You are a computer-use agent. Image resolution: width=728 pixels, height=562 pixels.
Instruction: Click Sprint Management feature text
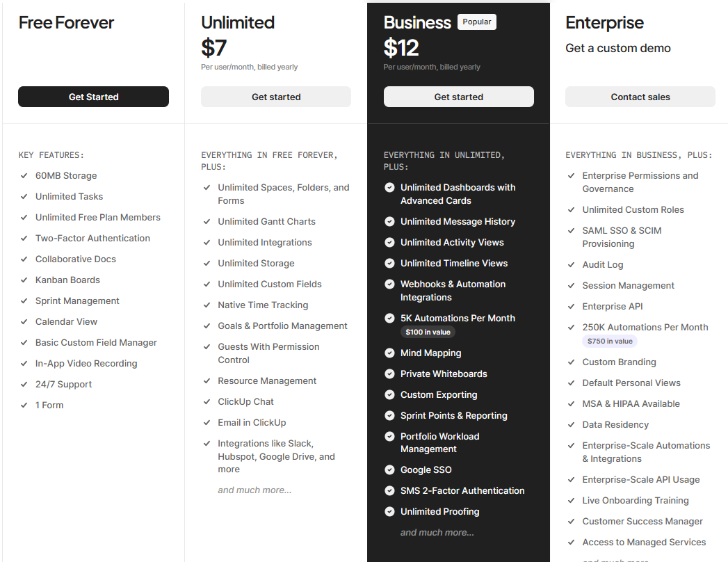pos(77,301)
